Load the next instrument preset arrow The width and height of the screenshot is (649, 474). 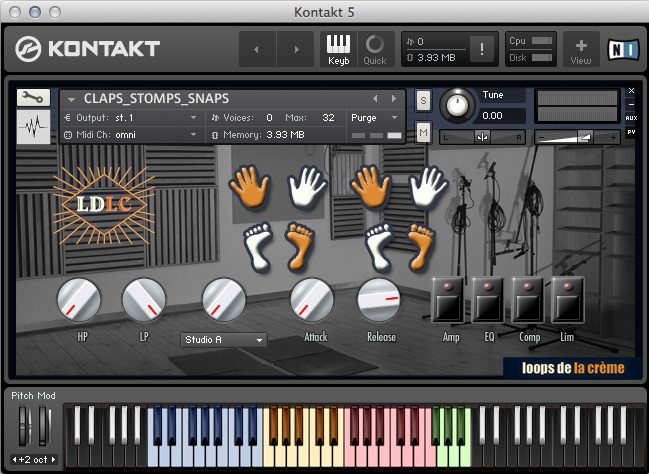tap(393, 98)
